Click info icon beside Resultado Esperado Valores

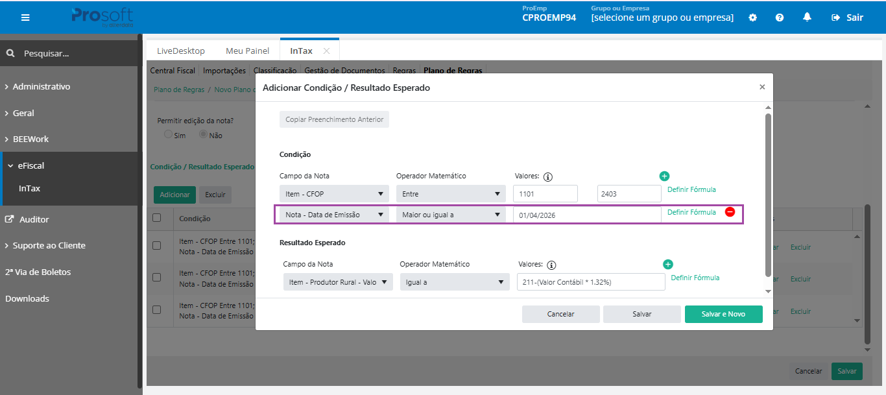tap(551, 264)
